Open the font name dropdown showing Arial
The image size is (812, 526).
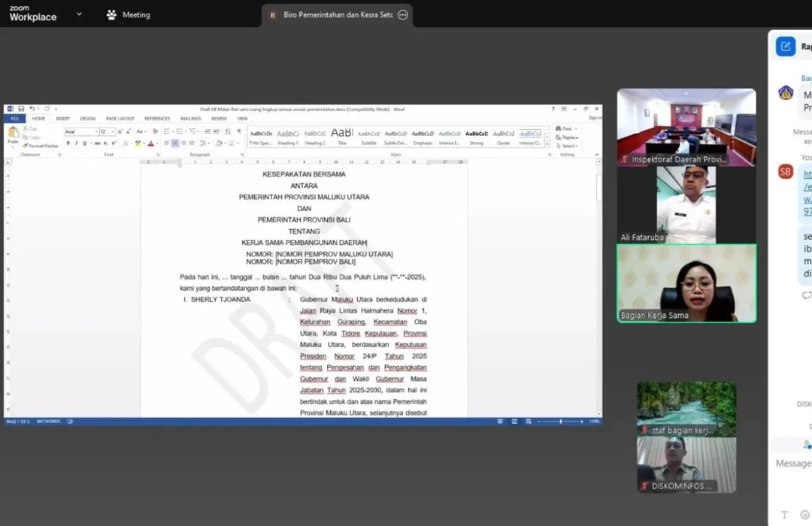click(x=80, y=131)
